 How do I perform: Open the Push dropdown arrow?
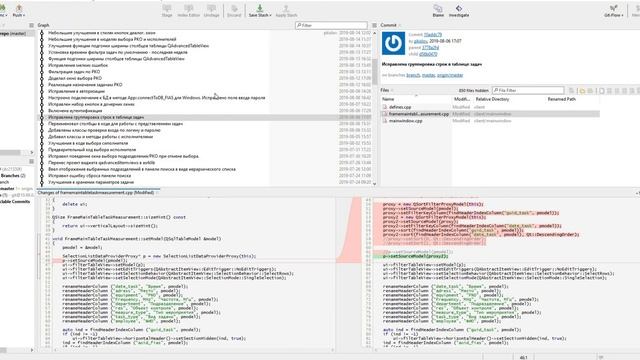24,16
